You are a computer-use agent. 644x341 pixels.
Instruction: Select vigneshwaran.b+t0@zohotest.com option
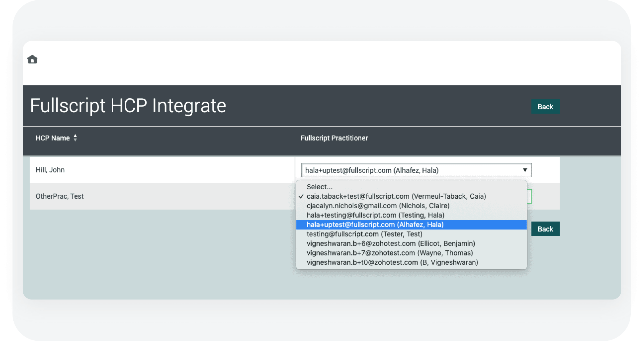(x=411, y=262)
